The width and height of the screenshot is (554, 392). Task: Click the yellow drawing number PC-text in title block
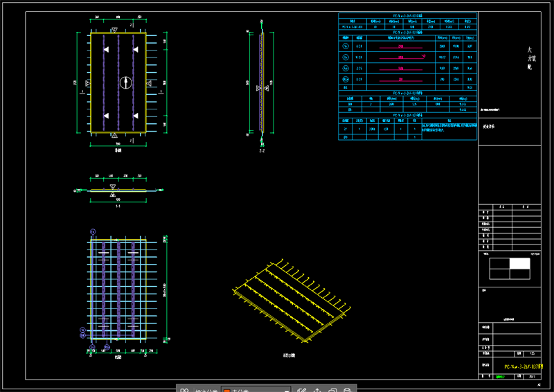tap(524, 367)
